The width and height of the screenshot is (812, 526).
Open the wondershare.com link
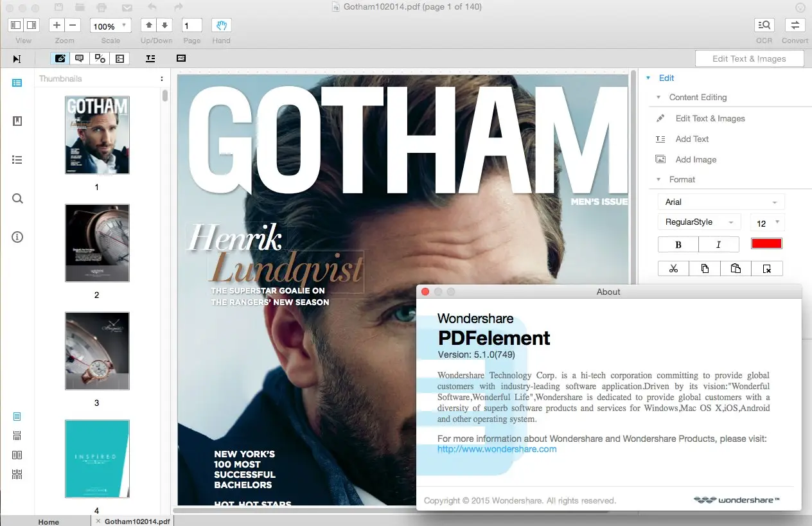[x=497, y=449]
